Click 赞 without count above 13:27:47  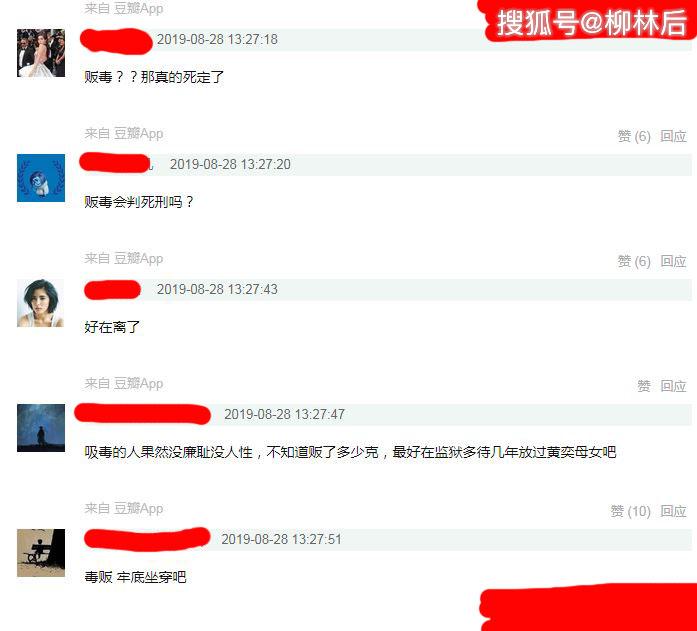(x=644, y=386)
